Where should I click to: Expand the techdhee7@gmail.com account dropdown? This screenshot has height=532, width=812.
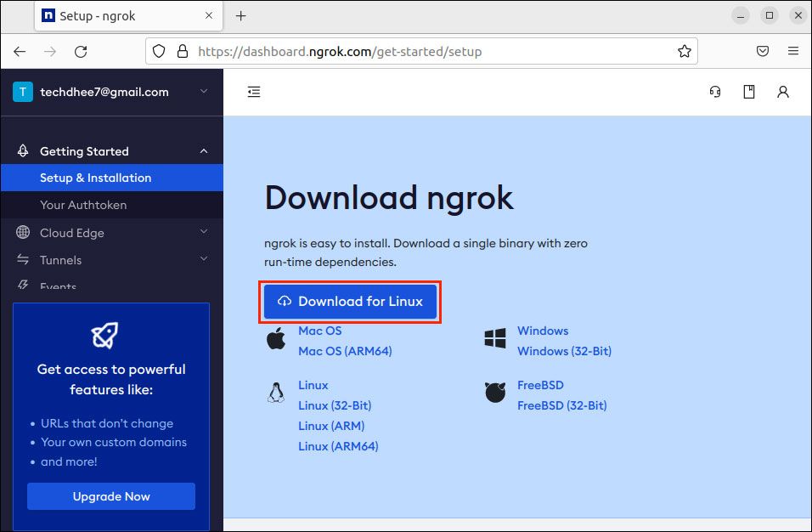[x=204, y=91]
